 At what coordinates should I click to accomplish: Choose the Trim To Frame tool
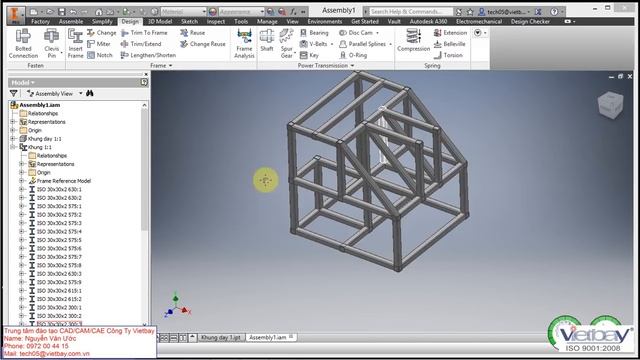coord(144,33)
